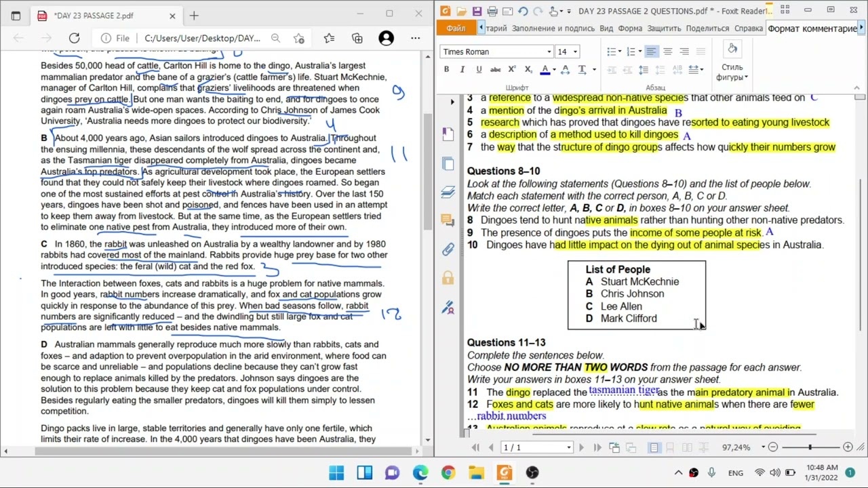Open the Edge Collections icon
This screenshot has height=488, width=868.
(x=357, y=39)
